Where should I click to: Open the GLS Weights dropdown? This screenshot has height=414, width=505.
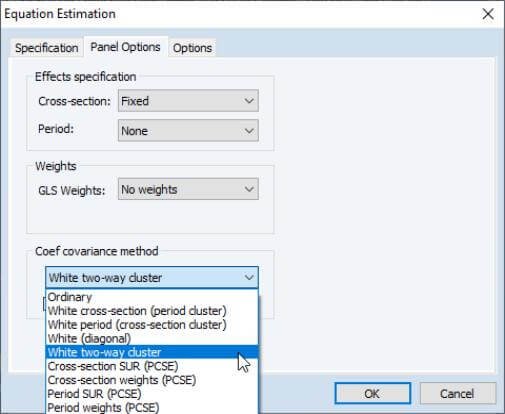pyautogui.click(x=188, y=189)
